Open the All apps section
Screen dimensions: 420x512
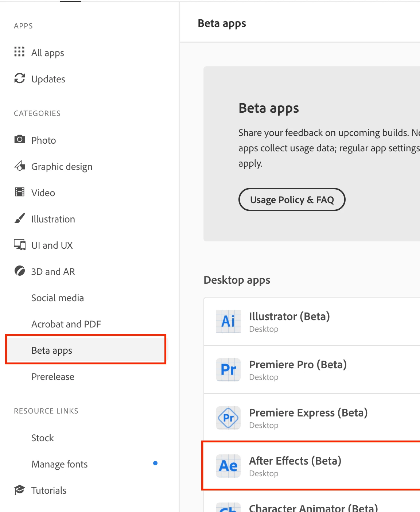tap(48, 53)
